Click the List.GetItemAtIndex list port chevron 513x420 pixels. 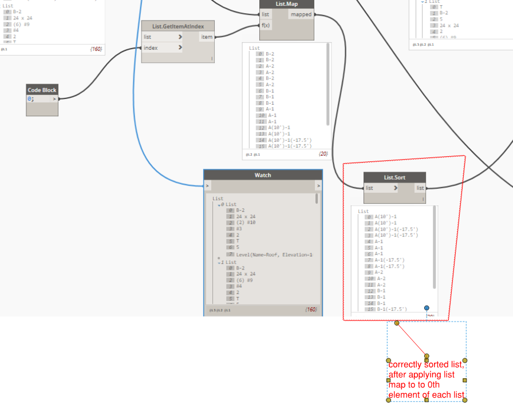point(180,37)
